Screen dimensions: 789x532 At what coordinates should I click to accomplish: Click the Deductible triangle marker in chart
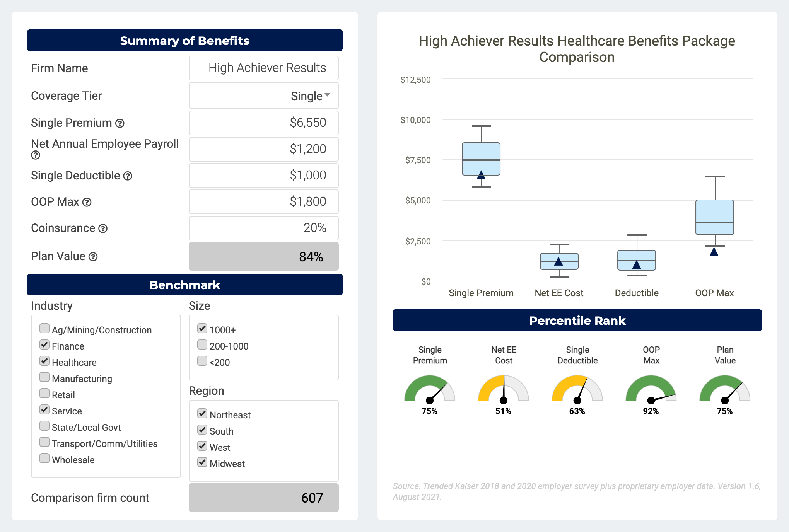(637, 265)
